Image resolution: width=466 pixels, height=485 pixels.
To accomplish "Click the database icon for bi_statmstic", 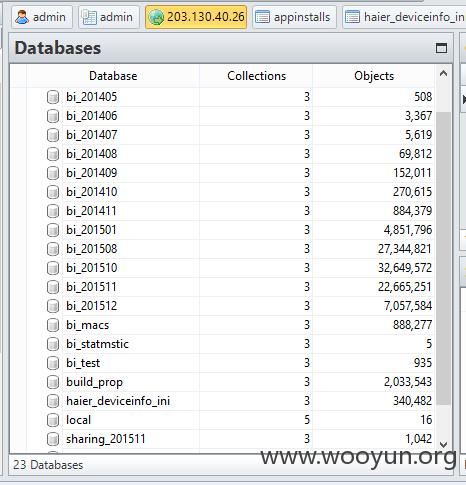I will coord(53,344).
